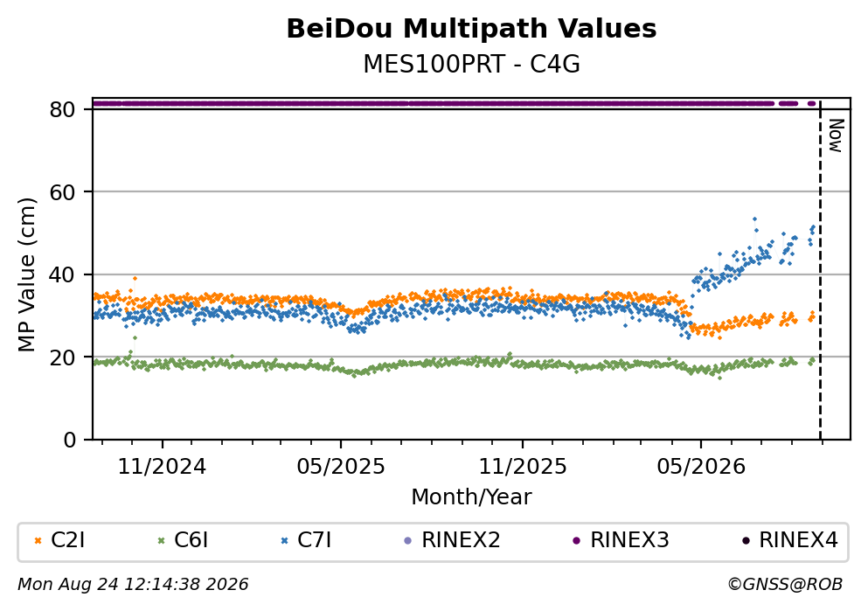Select the C2I legend label

point(67,540)
